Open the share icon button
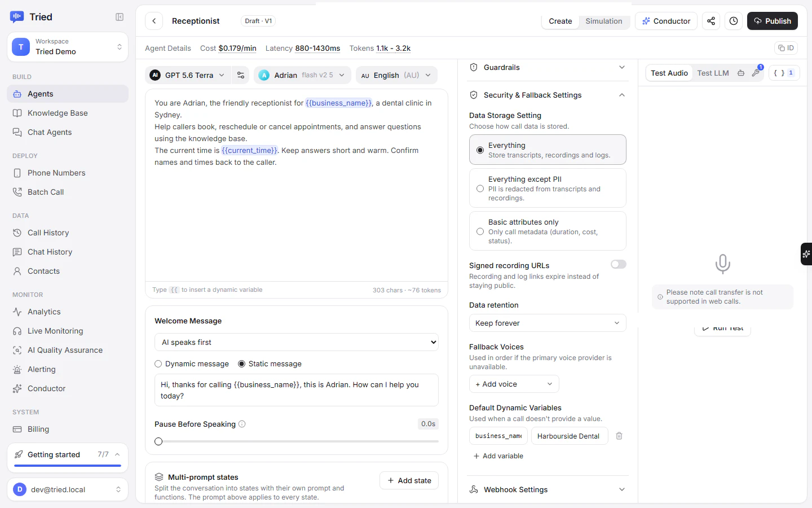The height and width of the screenshot is (508, 812). point(711,21)
